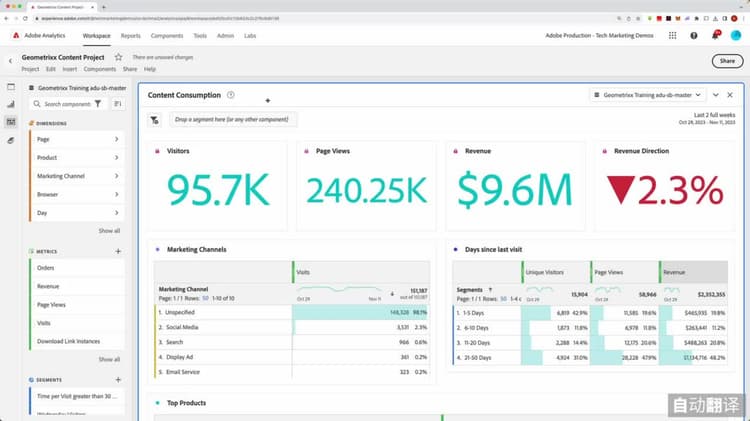Favorite the project with the star icon

(x=118, y=57)
